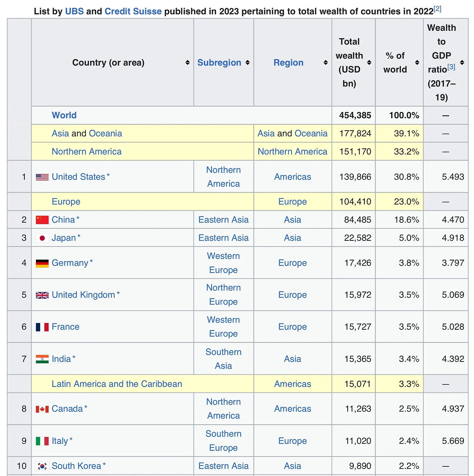This screenshot has height=476, width=474.
Task: Open the China country link
Action: [63, 220]
